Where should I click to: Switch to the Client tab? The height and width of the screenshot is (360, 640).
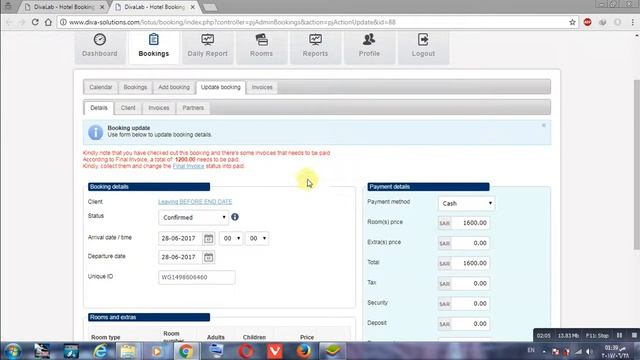pos(128,108)
